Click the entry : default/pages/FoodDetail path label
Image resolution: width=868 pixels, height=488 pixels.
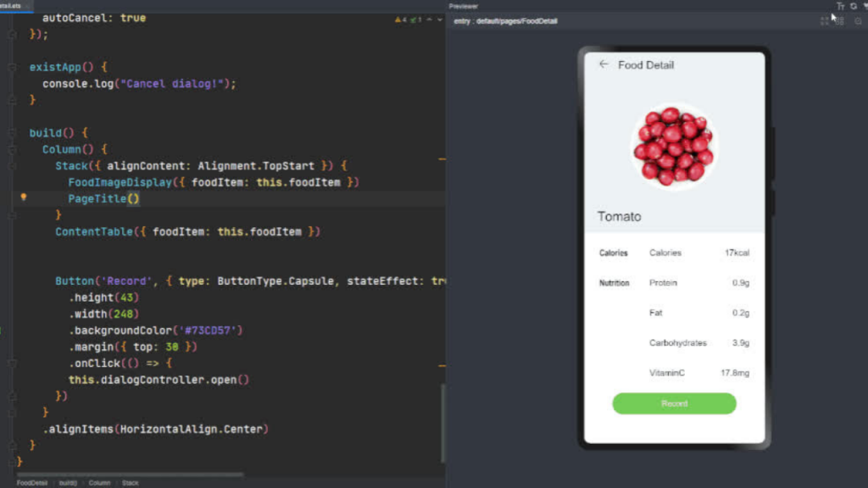(x=505, y=21)
